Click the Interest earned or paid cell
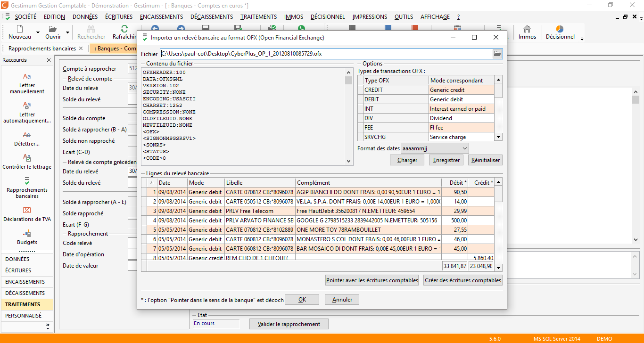644x343 pixels. [x=462, y=109]
